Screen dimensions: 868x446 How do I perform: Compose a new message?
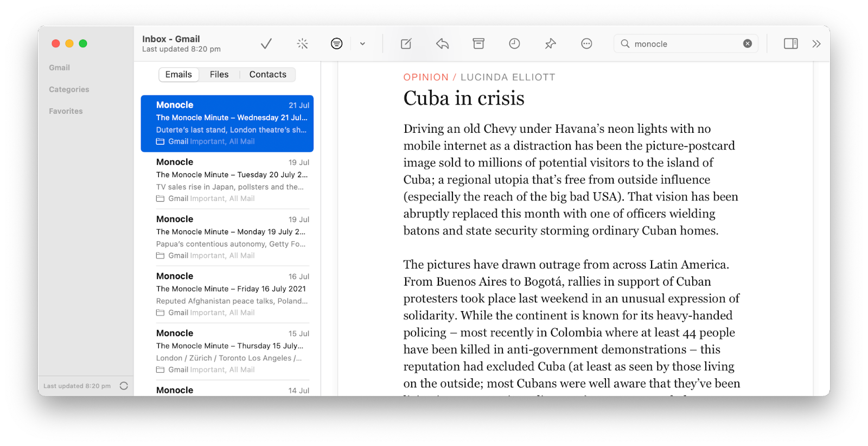[x=406, y=44]
